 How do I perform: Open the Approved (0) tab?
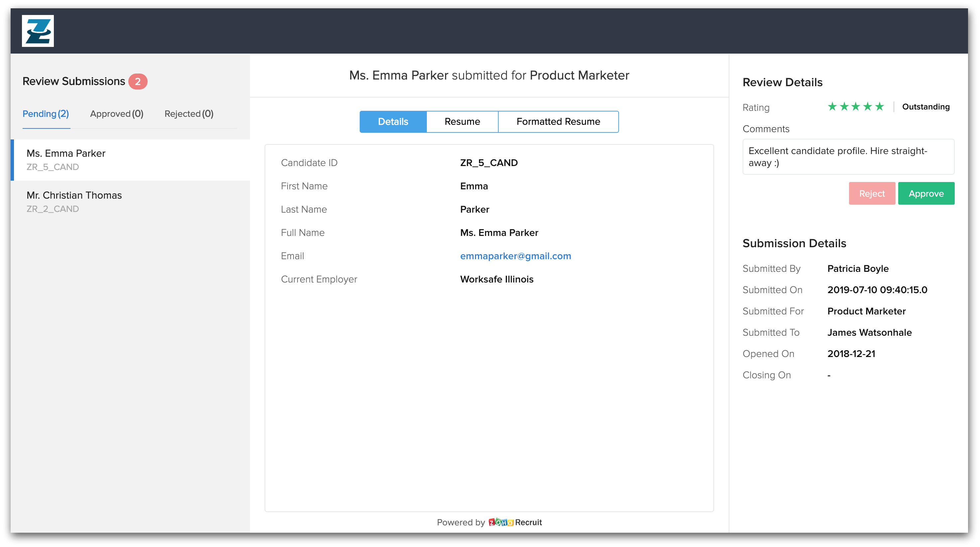click(x=116, y=114)
